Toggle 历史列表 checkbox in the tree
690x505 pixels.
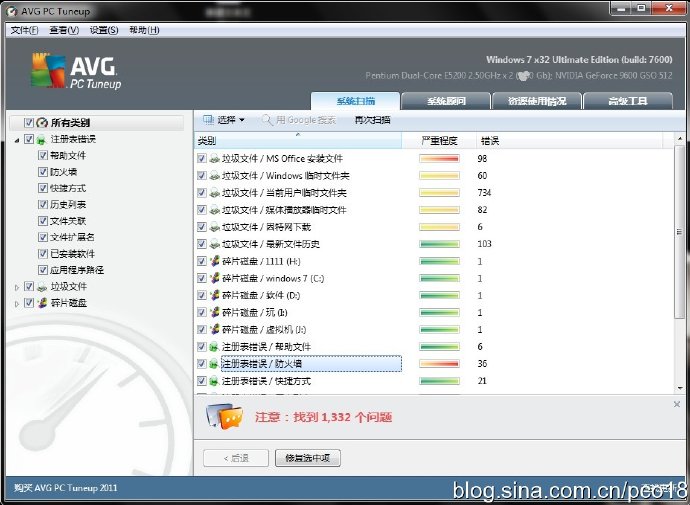click(43, 205)
